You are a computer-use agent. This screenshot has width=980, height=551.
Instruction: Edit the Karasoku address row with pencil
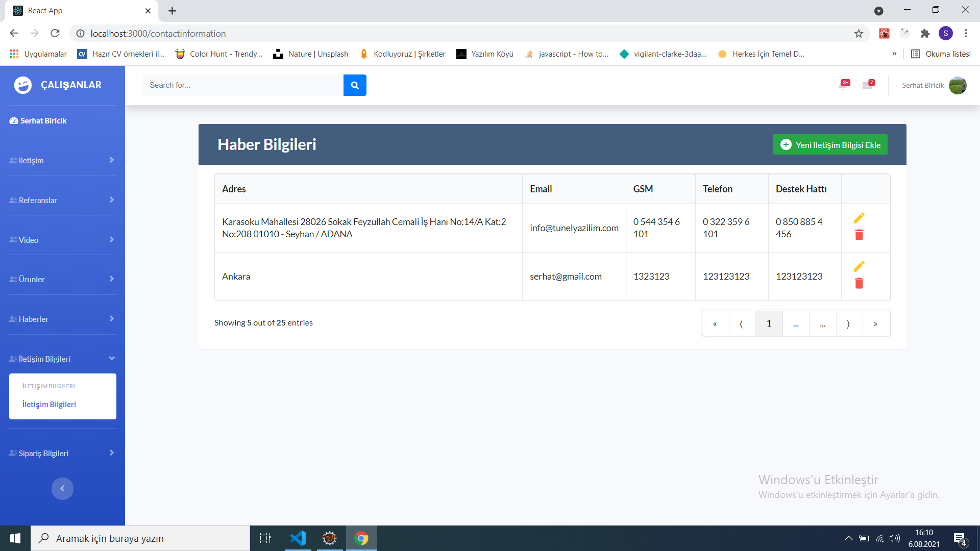point(859,218)
